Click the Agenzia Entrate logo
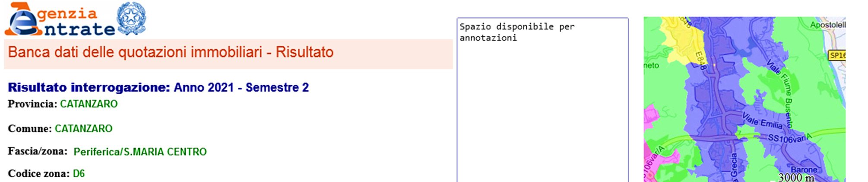 60,20
